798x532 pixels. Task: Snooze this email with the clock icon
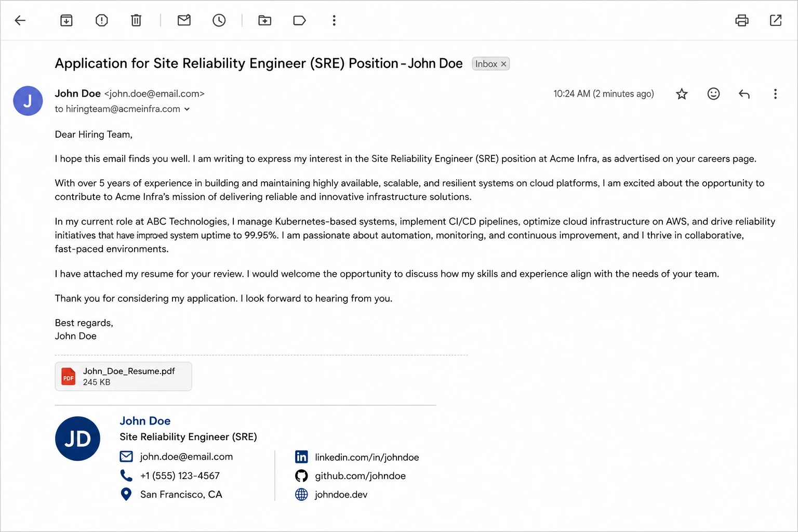point(219,20)
